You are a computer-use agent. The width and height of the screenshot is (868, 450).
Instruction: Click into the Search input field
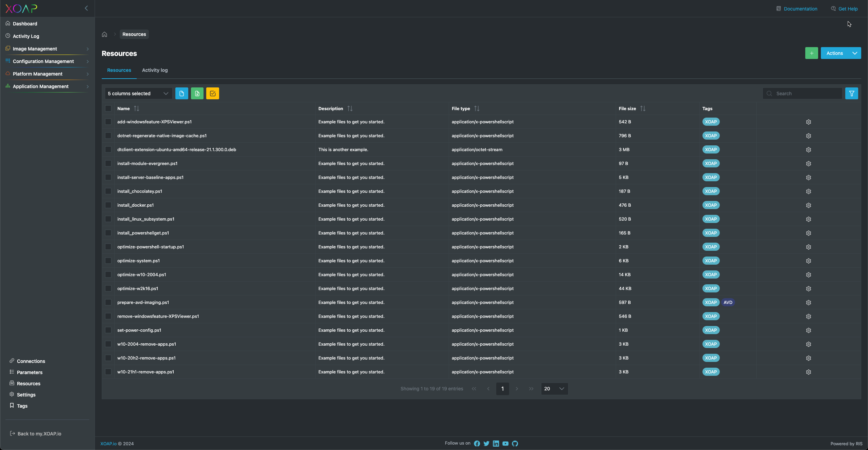click(807, 94)
